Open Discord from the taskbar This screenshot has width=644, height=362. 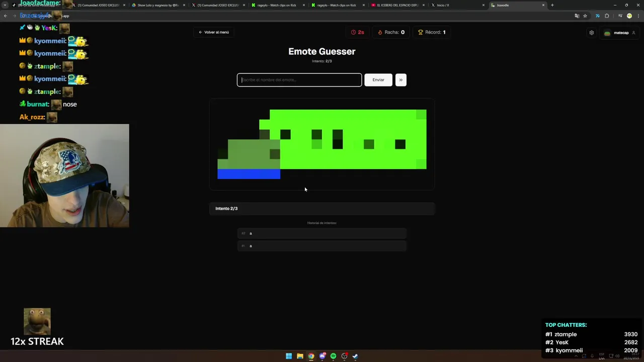pyautogui.click(x=322, y=356)
